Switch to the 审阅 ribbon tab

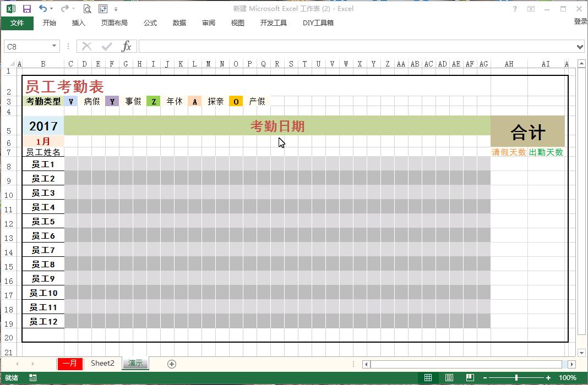tap(208, 23)
